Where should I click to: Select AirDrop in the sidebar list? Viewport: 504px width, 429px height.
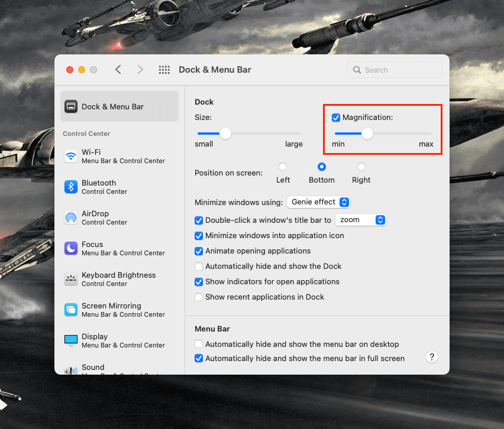119,217
